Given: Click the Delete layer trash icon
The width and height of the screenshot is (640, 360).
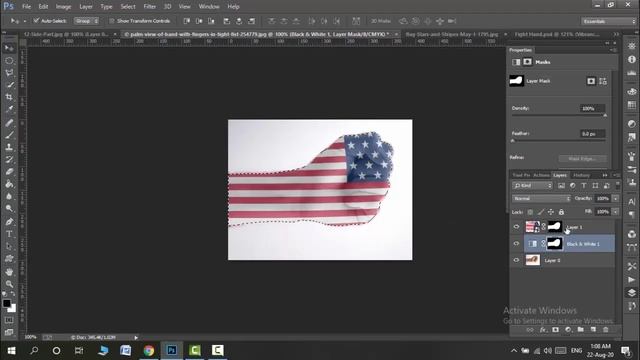Looking at the screenshot, I should [x=606, y=330].
